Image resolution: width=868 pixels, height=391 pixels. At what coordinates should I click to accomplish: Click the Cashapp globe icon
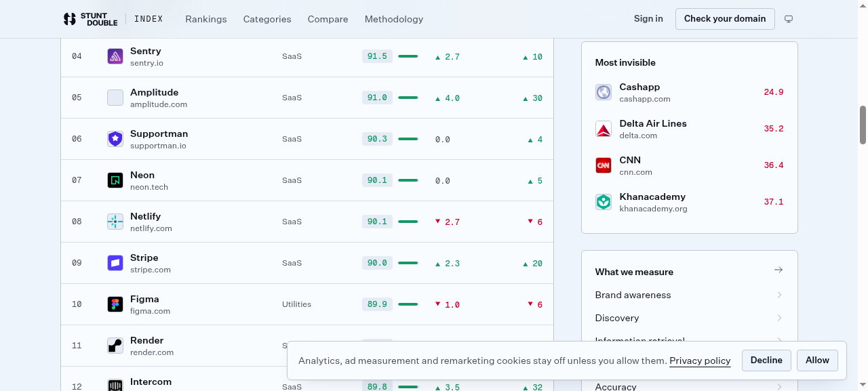(x=604, y=92)
